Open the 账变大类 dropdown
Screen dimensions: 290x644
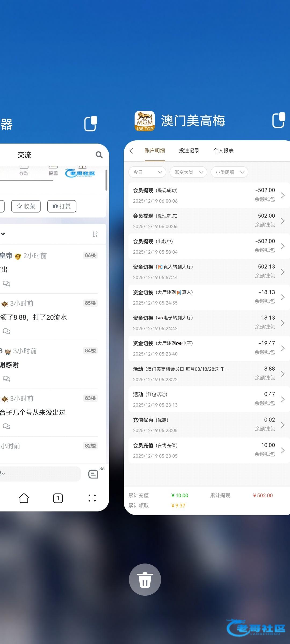(x=188, y=172)
